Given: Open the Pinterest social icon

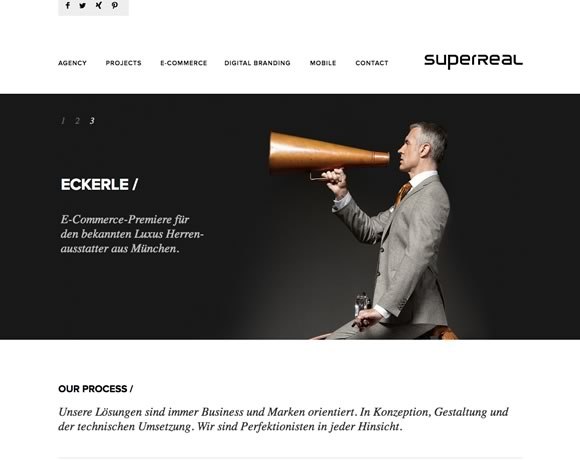Looking at the screenshot, I should [115, 6].
